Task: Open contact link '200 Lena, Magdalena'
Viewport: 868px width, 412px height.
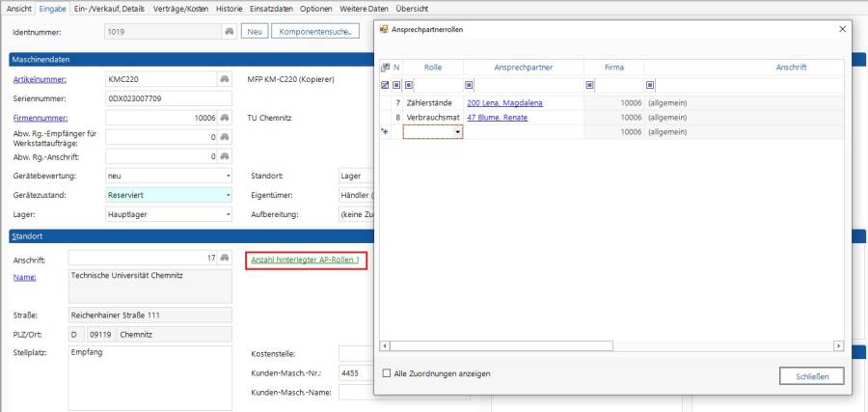Action: [504, 102]
